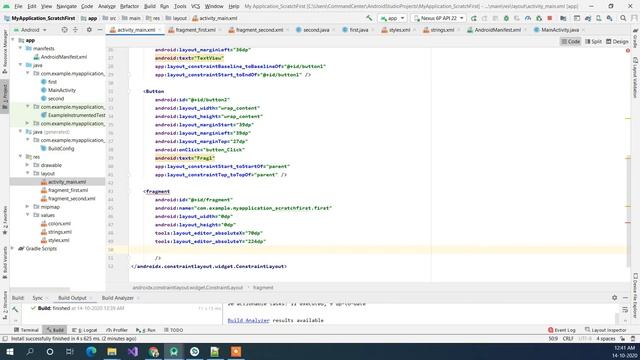Expand Gradle Scripts node

tap(13, 248)
